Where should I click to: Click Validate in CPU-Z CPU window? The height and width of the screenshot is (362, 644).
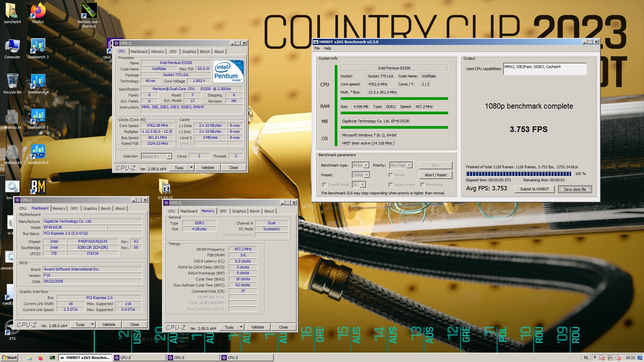[208, 168]
